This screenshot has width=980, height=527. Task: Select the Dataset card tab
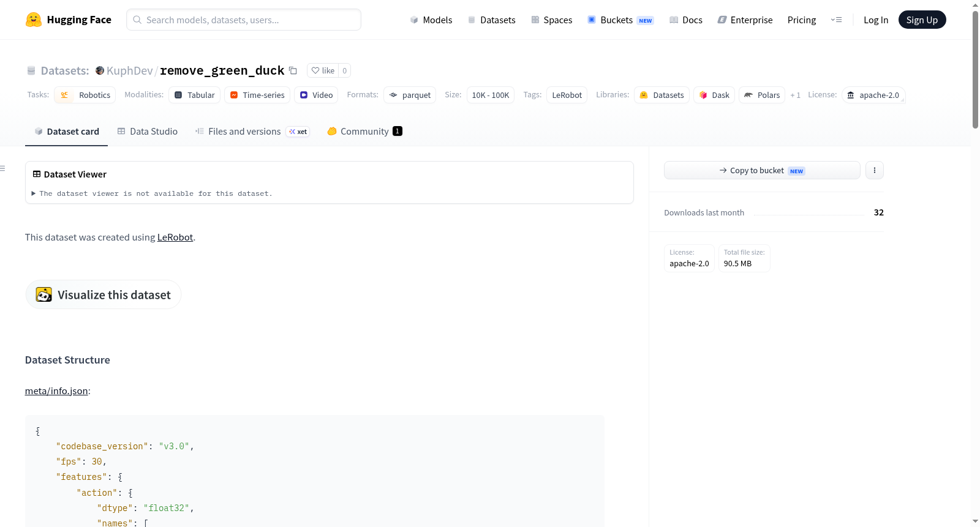[x=67, y=132]
